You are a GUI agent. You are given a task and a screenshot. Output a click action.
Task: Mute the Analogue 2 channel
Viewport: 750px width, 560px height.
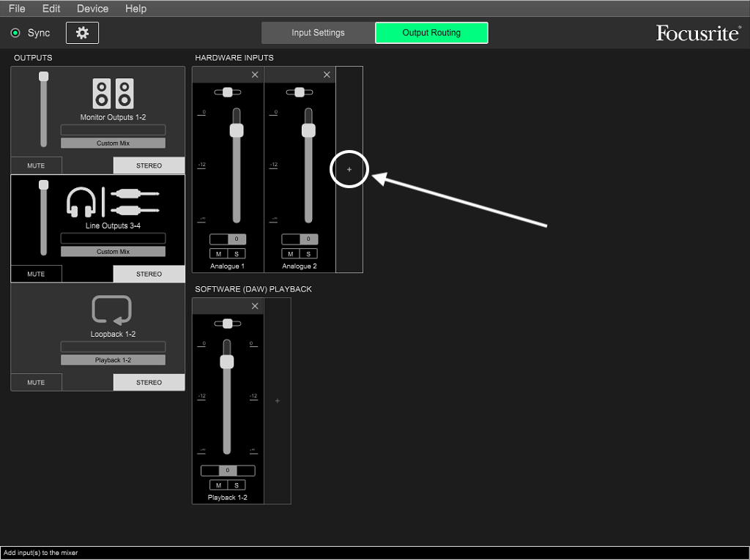(x=291, y=254)
